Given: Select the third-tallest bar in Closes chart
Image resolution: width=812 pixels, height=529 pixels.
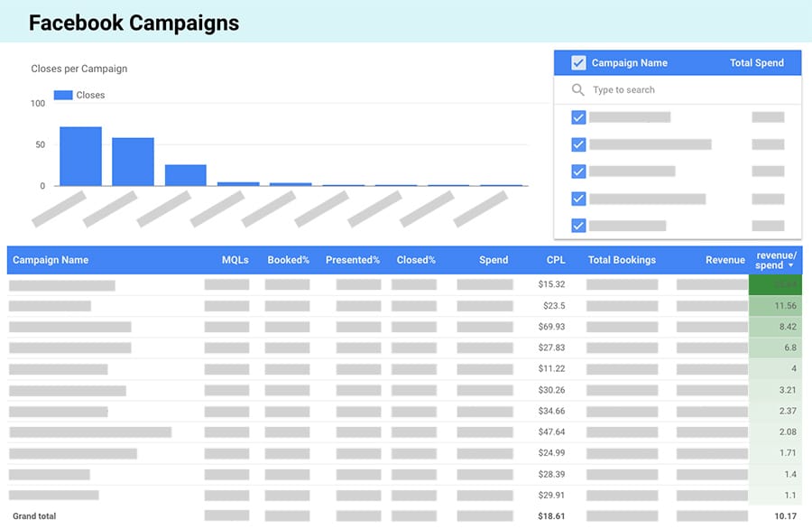Looking at the screenshot, I should [185, 175].
